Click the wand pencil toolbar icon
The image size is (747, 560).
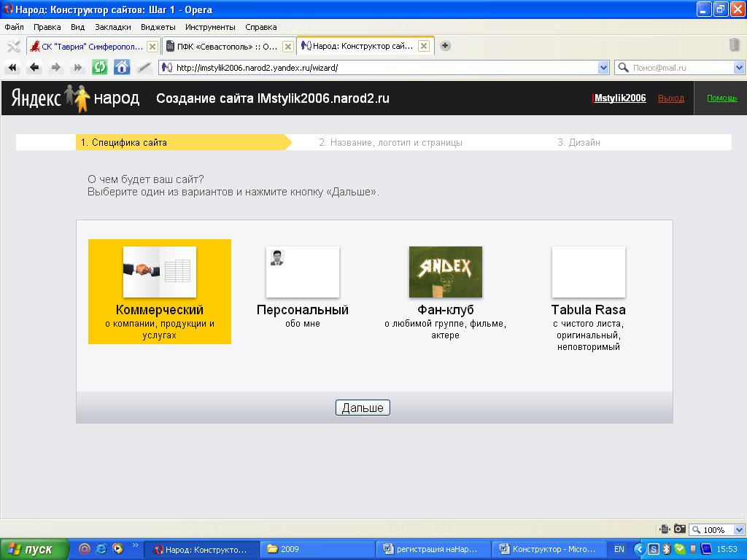tap(144, 67)
